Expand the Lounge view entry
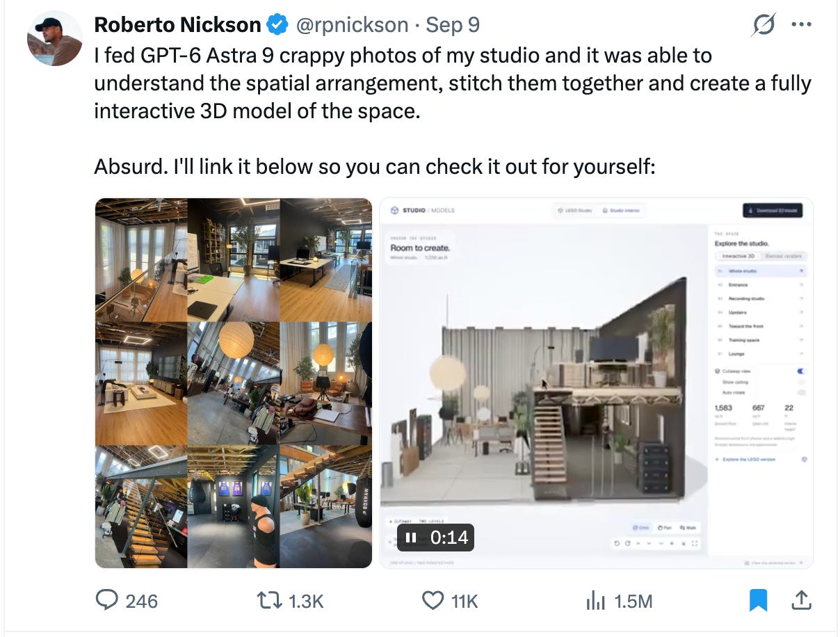Image resolution: width=840 pixels, height=637 pixels. click(760, 354)
